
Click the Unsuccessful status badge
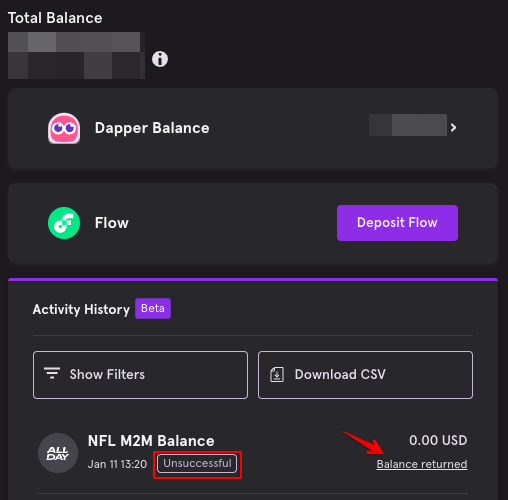click(x=197, y=463)
